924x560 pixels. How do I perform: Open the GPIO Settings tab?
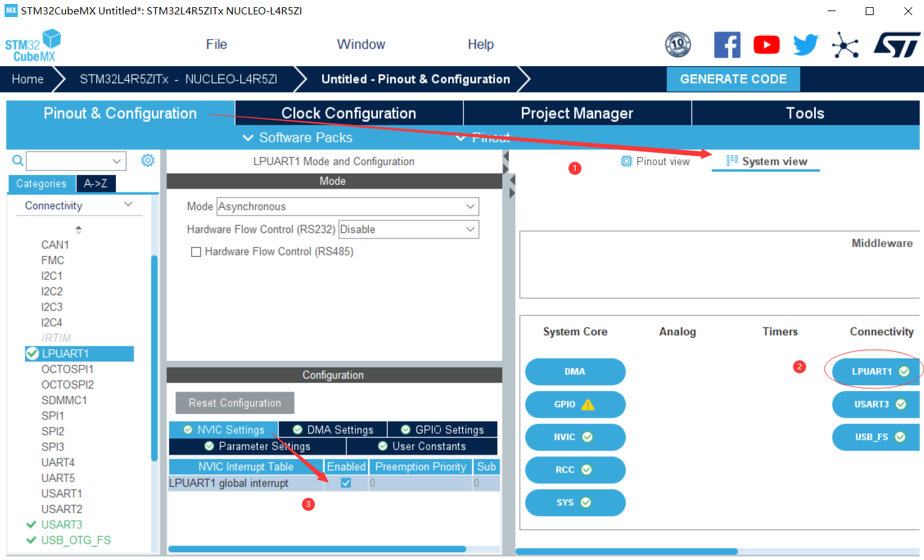(x=443, y=430)
